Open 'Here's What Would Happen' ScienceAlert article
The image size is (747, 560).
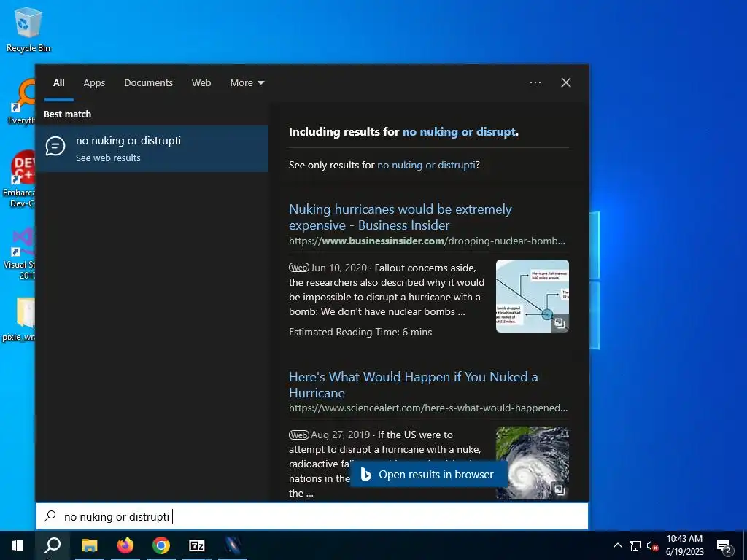click(413, 385)
